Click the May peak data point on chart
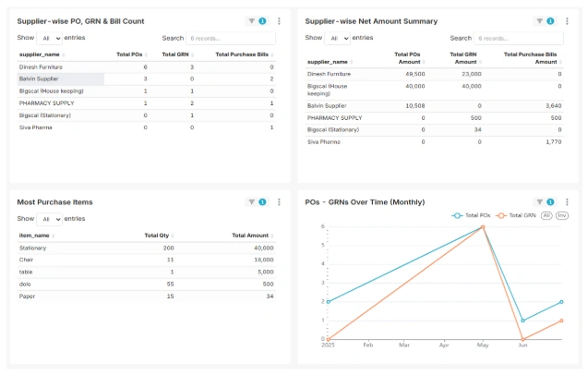This screenshot has height=375, width=588. pyautogui.click(x=483, y=226)
